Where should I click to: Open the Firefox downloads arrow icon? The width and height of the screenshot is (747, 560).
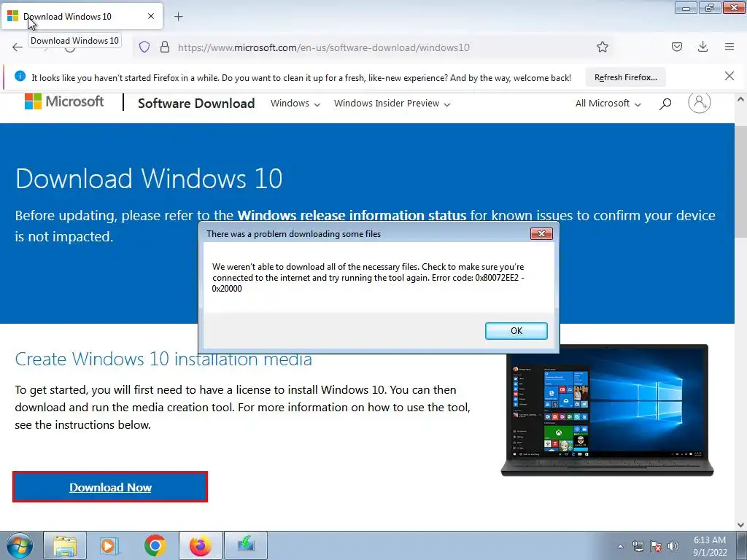[703, 47]
